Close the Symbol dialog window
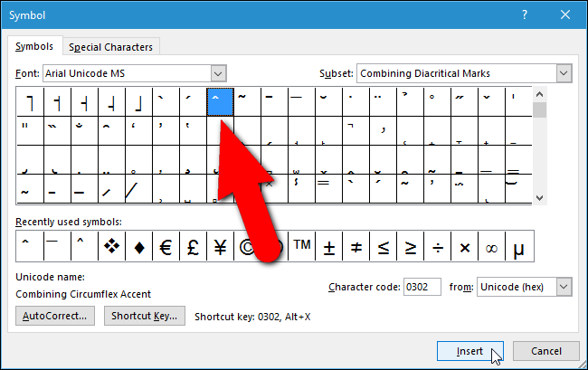The height and width of the screenshot is (370, 588). pyautogui.click(x=565, y=15)
